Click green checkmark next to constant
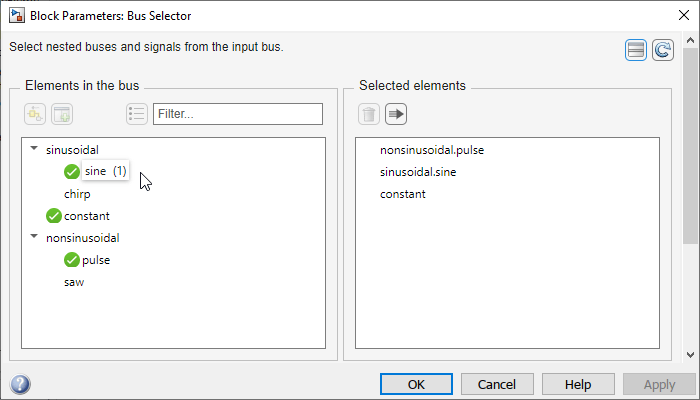 (54, 216)
